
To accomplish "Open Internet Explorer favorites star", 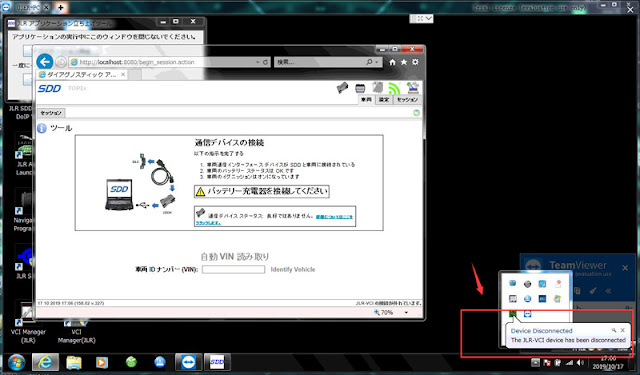I will pos(404,62).
